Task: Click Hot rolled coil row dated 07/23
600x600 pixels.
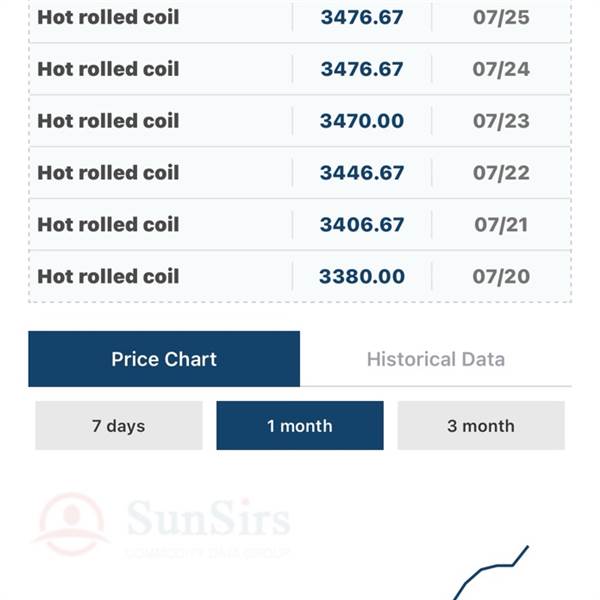Action: pos(300,121)
